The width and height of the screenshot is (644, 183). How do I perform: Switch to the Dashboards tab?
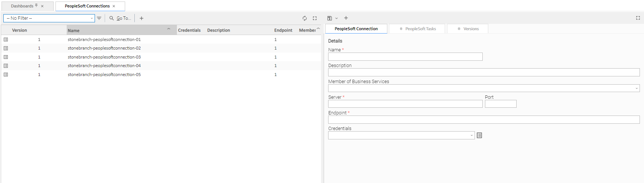22,6
